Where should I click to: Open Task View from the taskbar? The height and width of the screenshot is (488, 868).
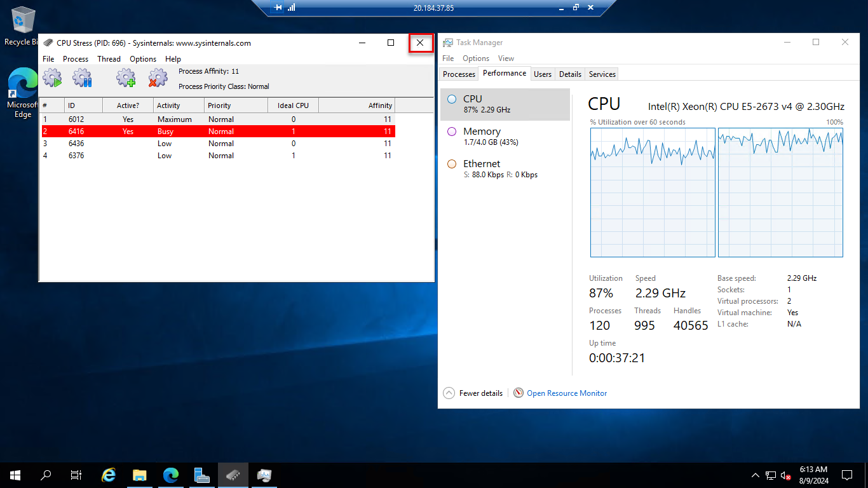(76, 475)
